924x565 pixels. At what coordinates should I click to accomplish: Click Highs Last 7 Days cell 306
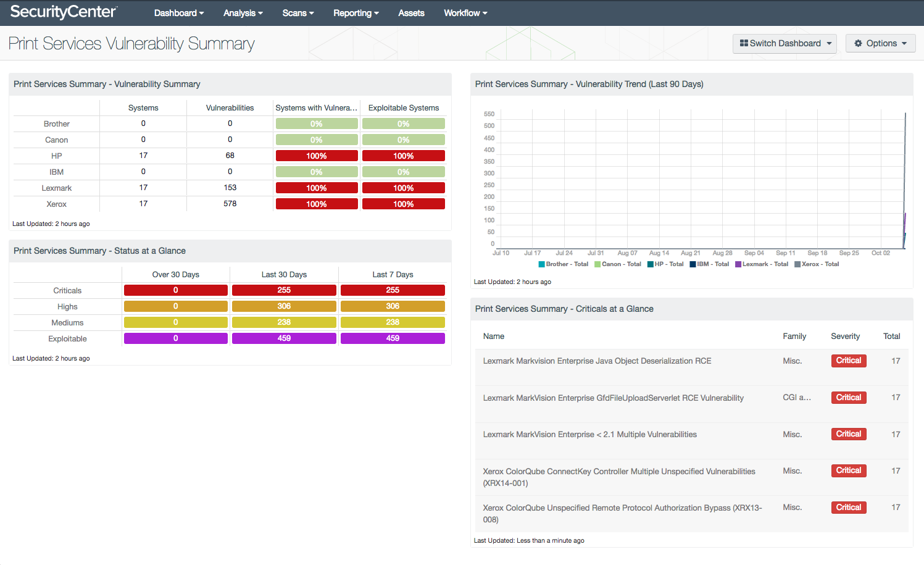click(x=393, y=306)
